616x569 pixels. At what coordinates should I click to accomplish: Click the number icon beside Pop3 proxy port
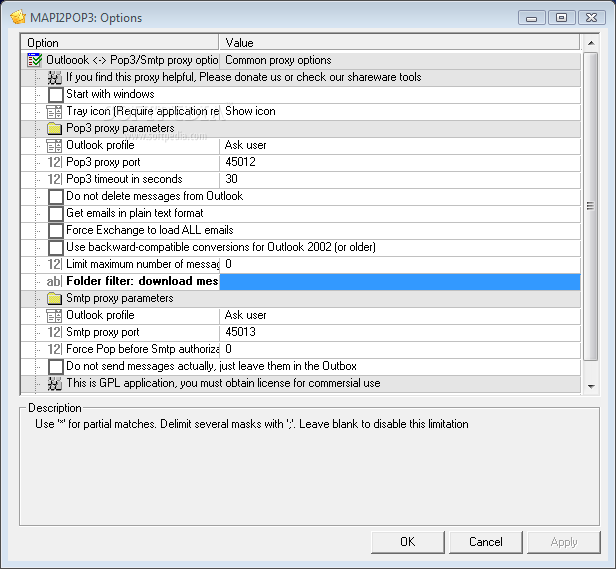pos(54,162)
